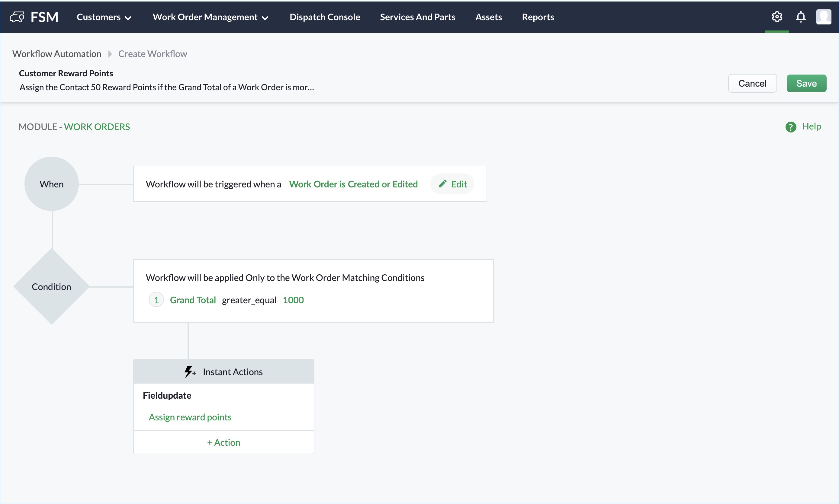Open the settings gear icon
This screenshot has height=504, width=839.
click(x=776, y=17)
